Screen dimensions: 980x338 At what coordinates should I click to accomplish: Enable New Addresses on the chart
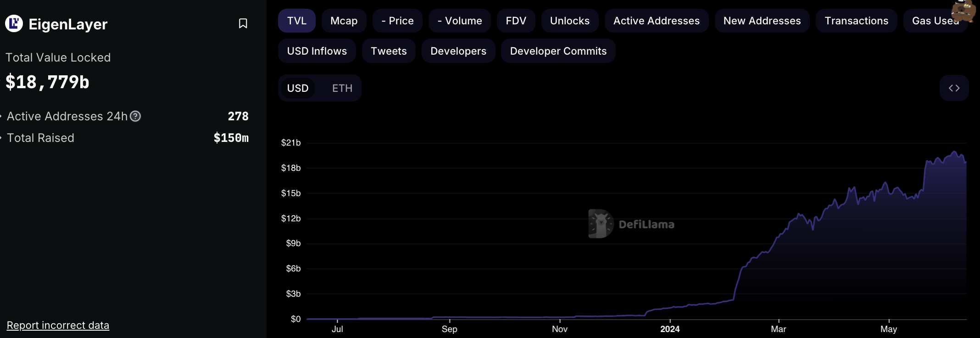(x=762, y=21)
